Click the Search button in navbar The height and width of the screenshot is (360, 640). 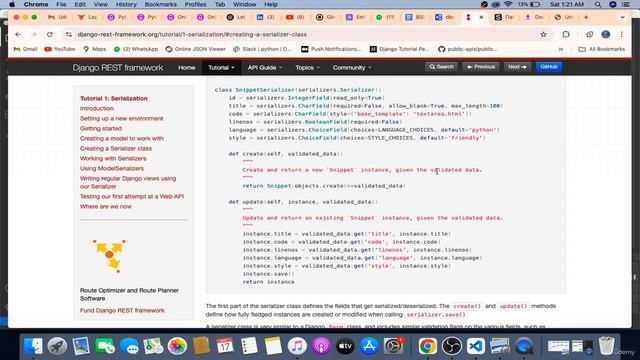pos(441,67)
